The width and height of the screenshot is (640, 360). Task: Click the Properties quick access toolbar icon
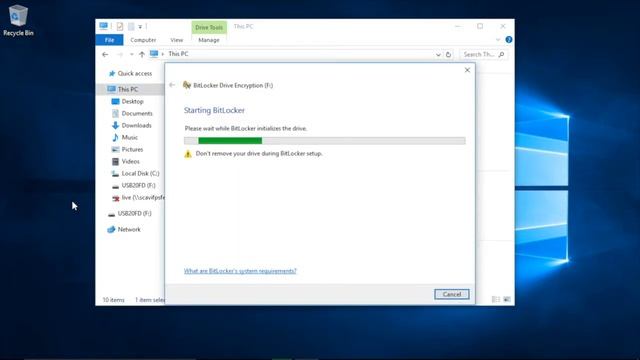coord(120,27)
